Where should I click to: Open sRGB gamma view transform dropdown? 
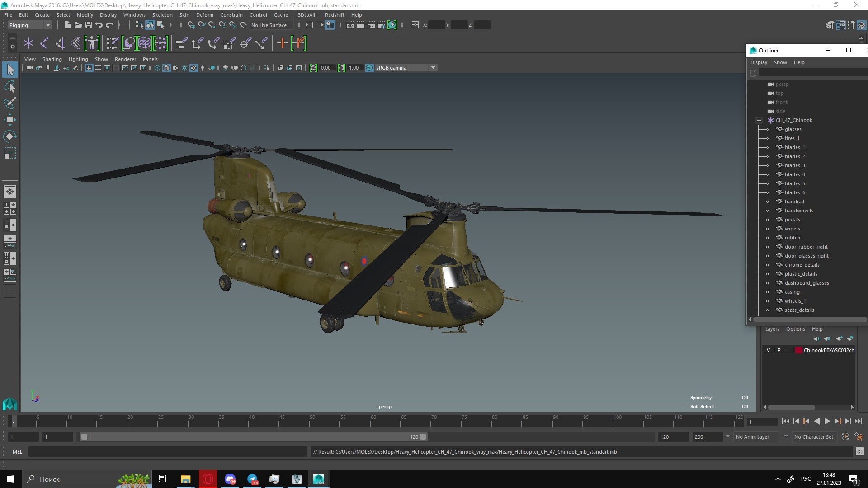(x=406, y=68)
